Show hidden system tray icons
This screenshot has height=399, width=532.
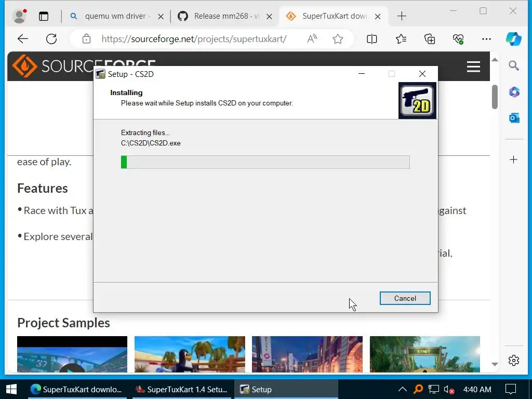pos(403,389)
